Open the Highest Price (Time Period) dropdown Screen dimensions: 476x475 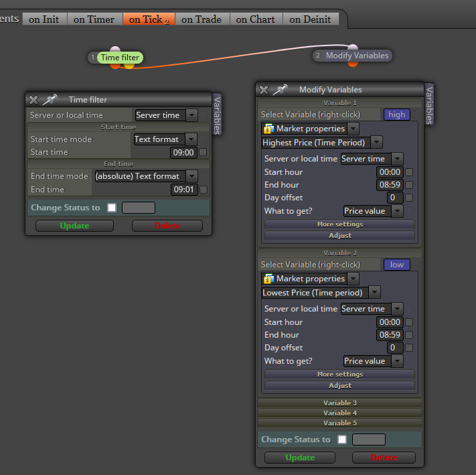(x=376, y=142)
